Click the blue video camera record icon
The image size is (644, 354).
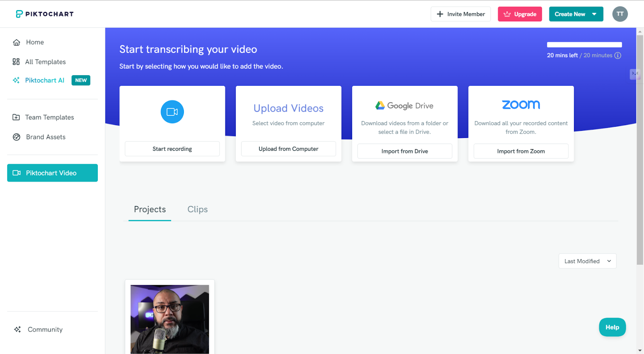172,112
